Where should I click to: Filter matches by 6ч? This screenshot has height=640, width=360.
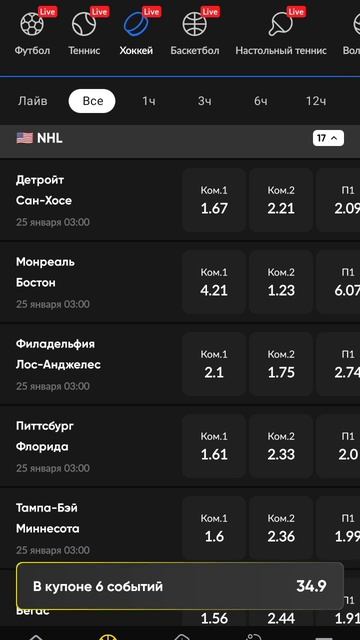click(x=260, y=101)
